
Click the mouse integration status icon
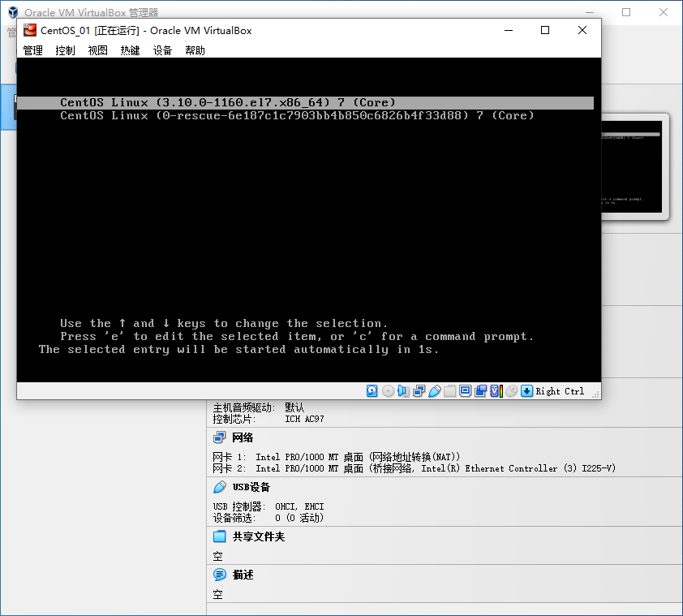coord(512,391)
